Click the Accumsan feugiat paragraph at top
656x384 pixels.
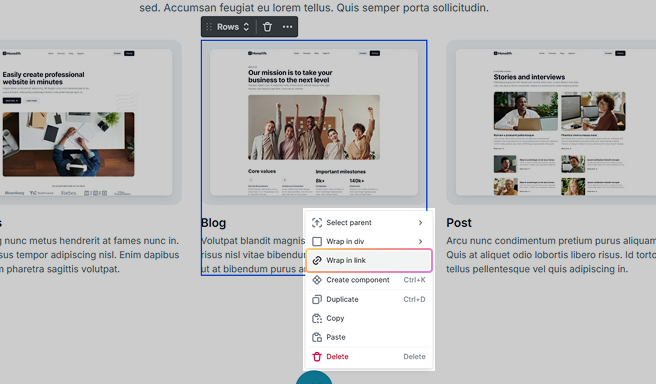point(314,8)
